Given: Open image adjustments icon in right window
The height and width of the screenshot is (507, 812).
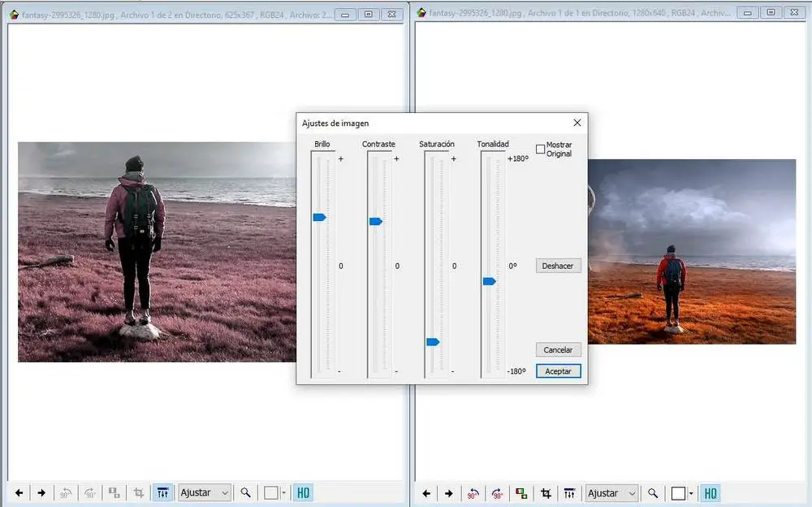Looking at the screenshot, I should pyautogui.click(x=570, y=493).
